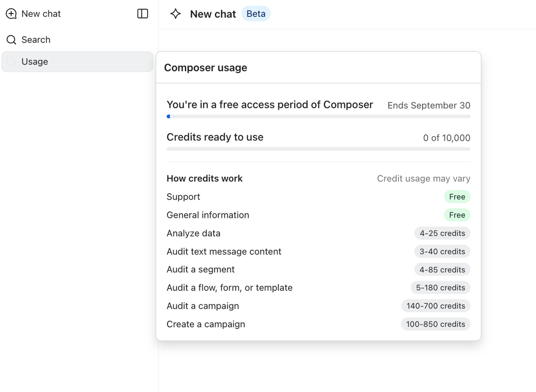Click the Free badge next to Support
536x392 pixels.
click(457, 197)
